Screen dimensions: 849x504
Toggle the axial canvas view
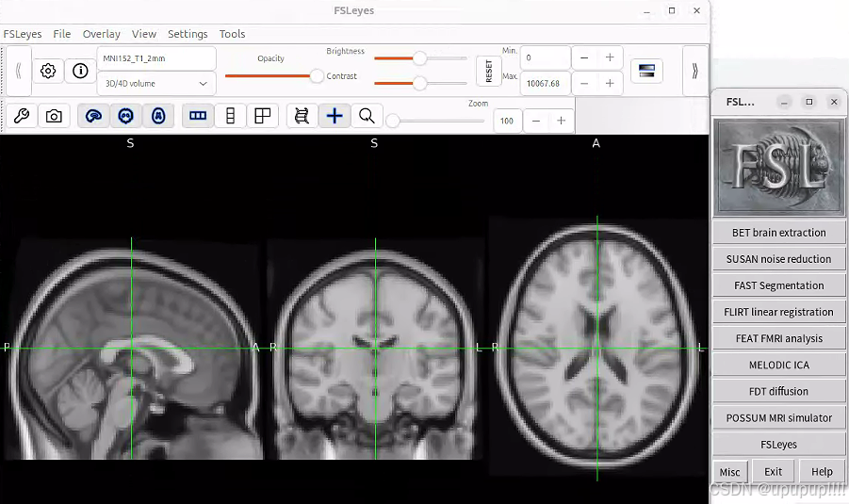158,116
